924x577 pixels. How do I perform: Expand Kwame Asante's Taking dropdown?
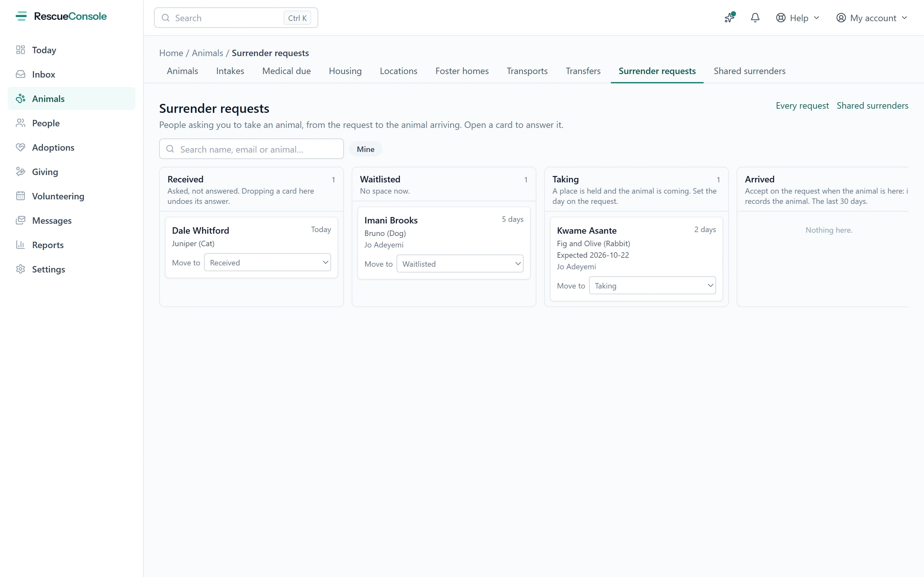tap(653, 285)
